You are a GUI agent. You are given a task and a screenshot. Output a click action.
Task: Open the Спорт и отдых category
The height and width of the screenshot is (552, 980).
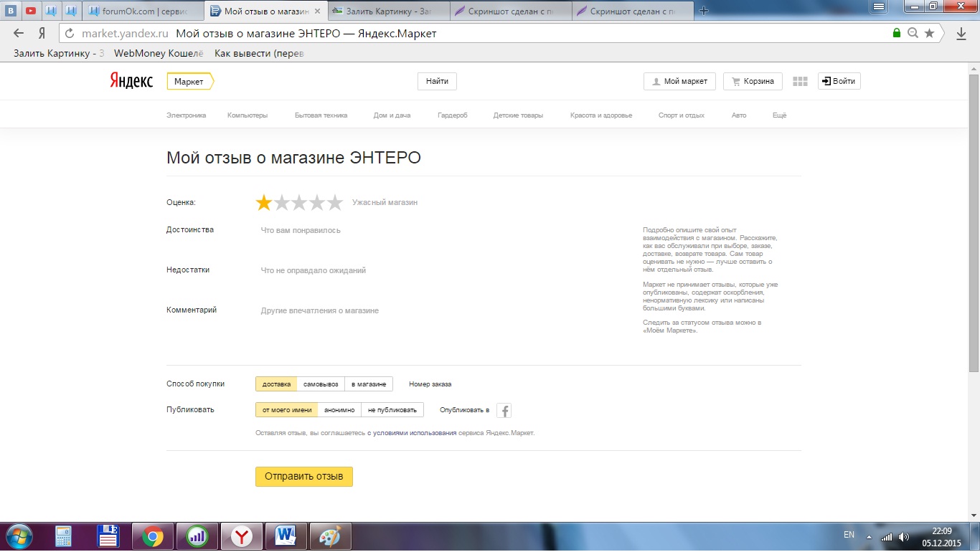(x=682, y=115)
